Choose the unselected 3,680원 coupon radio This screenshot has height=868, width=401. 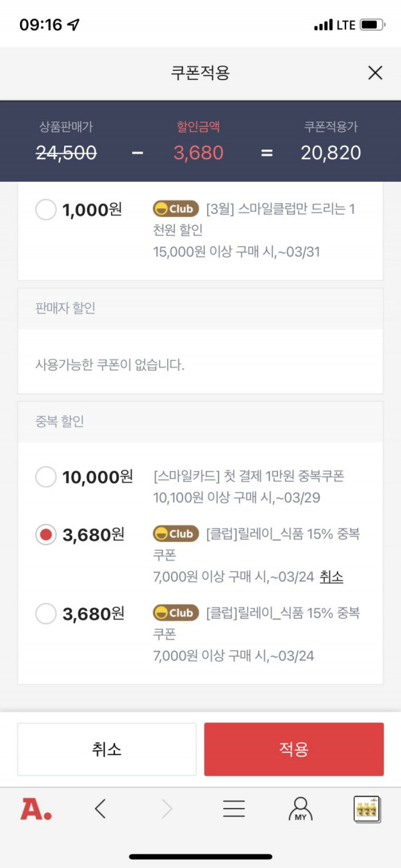pyautogui.click(x=45, y=613)
